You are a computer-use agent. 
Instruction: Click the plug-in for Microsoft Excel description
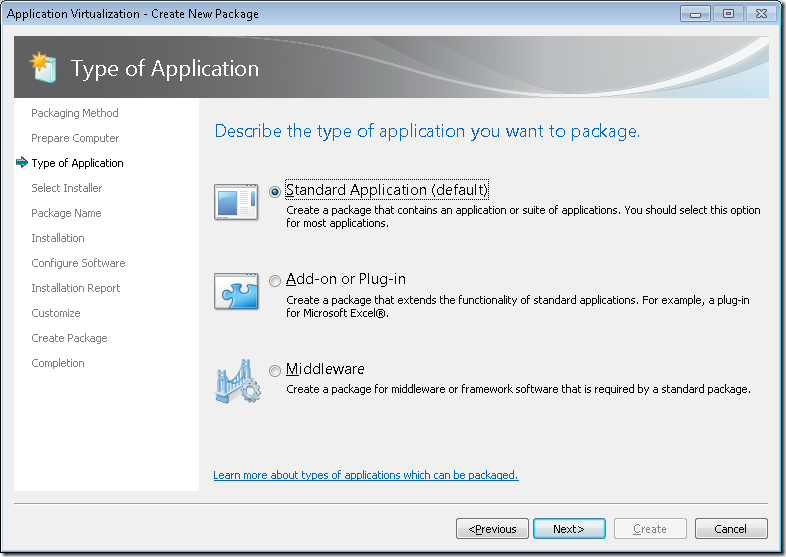tap(518, 306)
